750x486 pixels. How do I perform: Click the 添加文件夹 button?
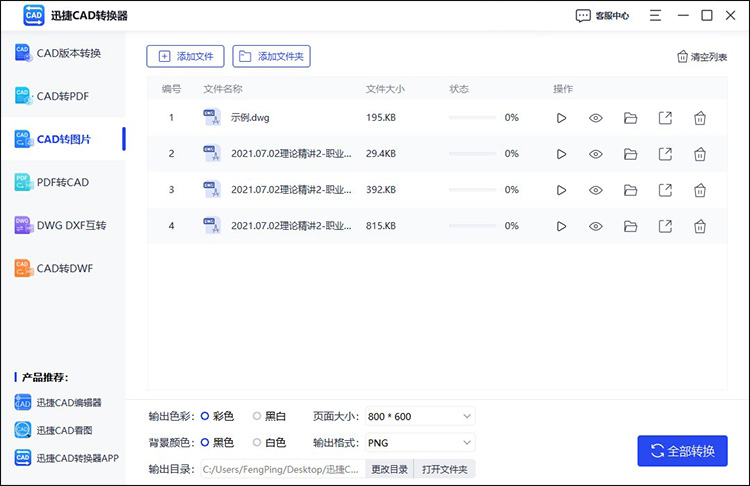(271, 56)
